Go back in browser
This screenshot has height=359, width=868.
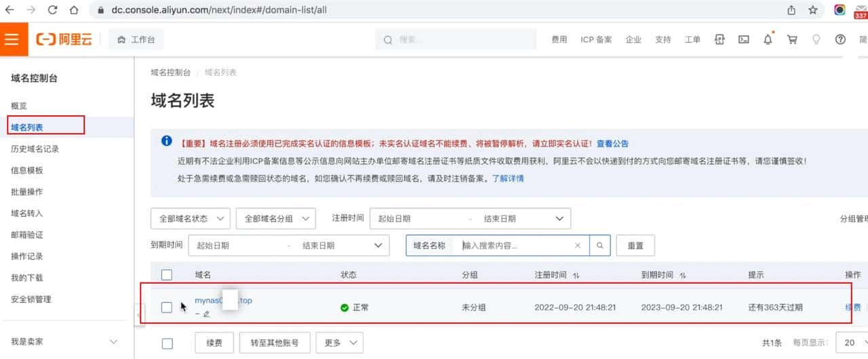click(x=9, y=10)
